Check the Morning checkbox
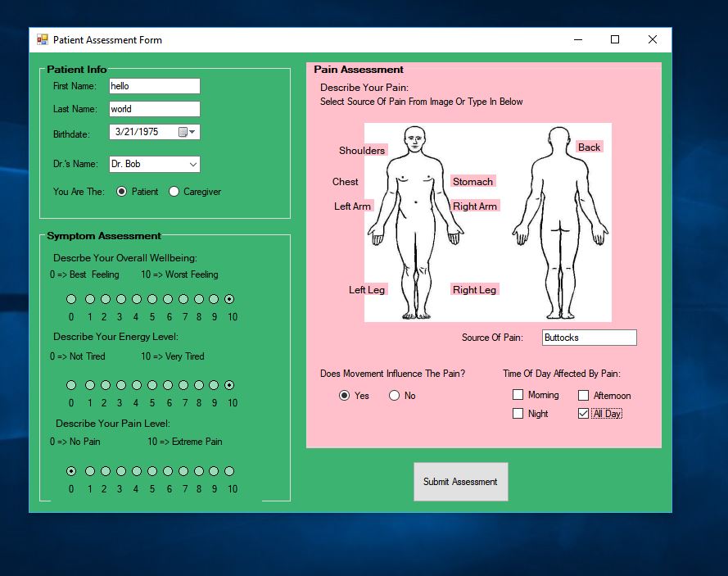728x576 pixels. (518, 394)
